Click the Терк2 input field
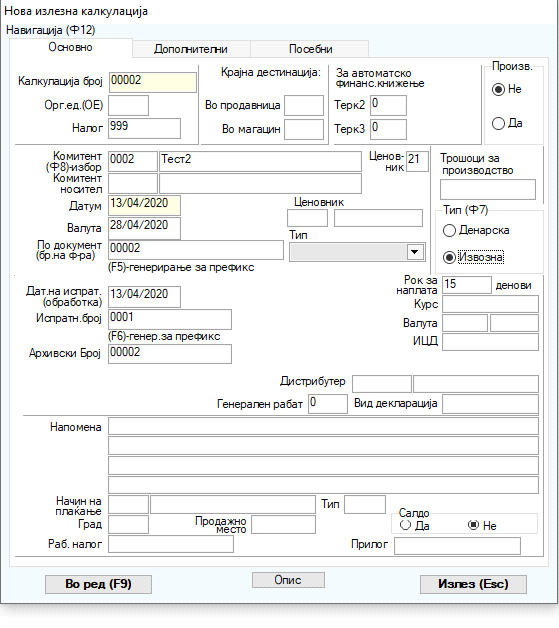Image resolution: width=559 pixels, height=628 pixels. coord(388,106)
